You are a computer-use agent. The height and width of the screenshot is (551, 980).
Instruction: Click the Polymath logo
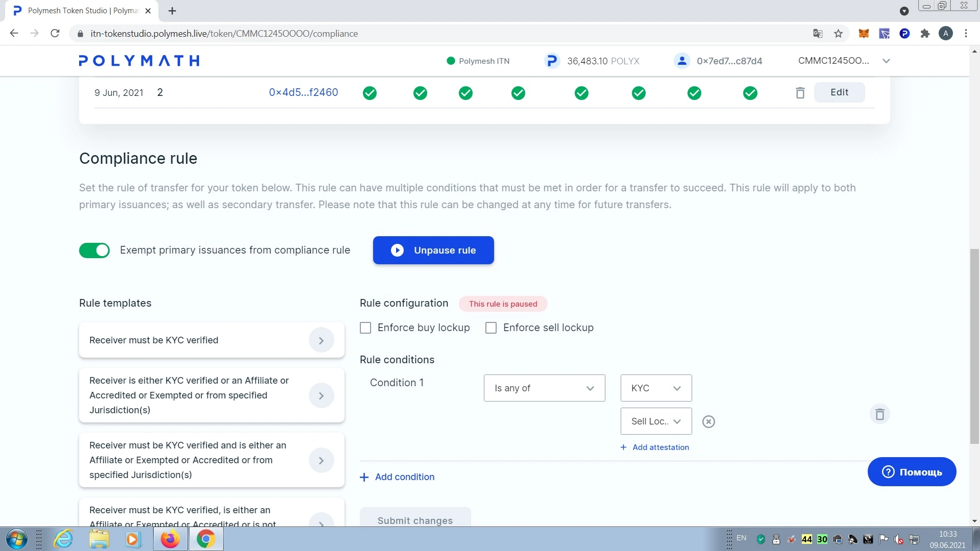pos(139,61)
